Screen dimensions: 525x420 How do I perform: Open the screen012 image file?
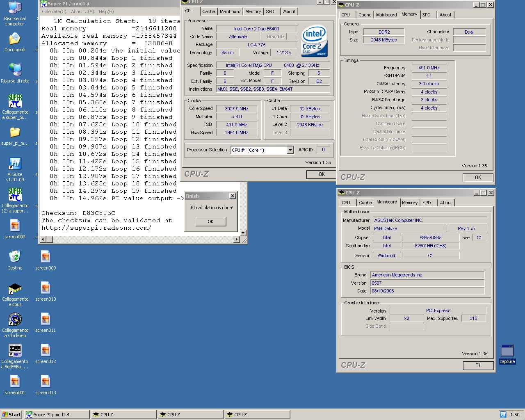[46, 354]
